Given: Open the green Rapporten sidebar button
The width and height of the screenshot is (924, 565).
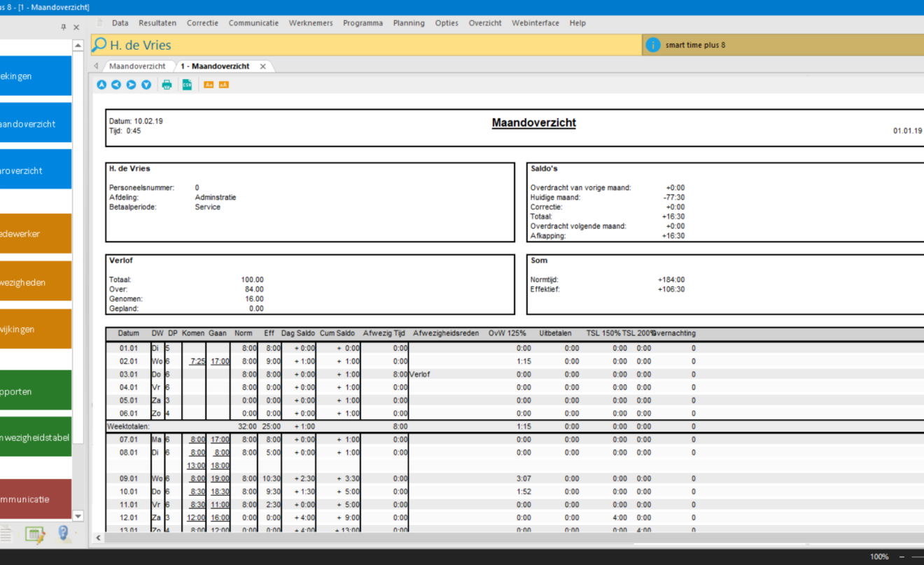Looking at the screenshot, I should click(35, 391).
